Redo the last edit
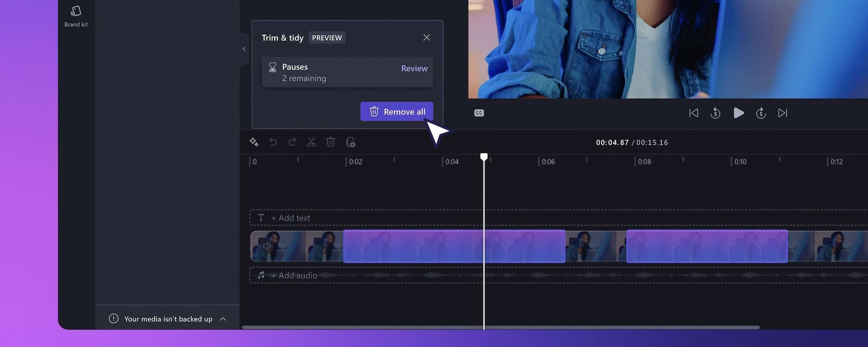Image resolution: width=868 pixels, height=347 pixels. [x=292, y=142]
